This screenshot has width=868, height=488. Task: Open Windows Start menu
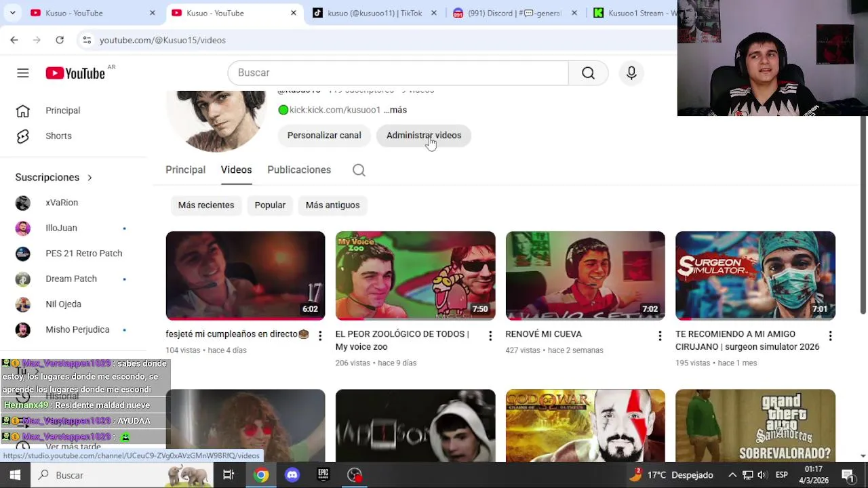tap(15, 475)
